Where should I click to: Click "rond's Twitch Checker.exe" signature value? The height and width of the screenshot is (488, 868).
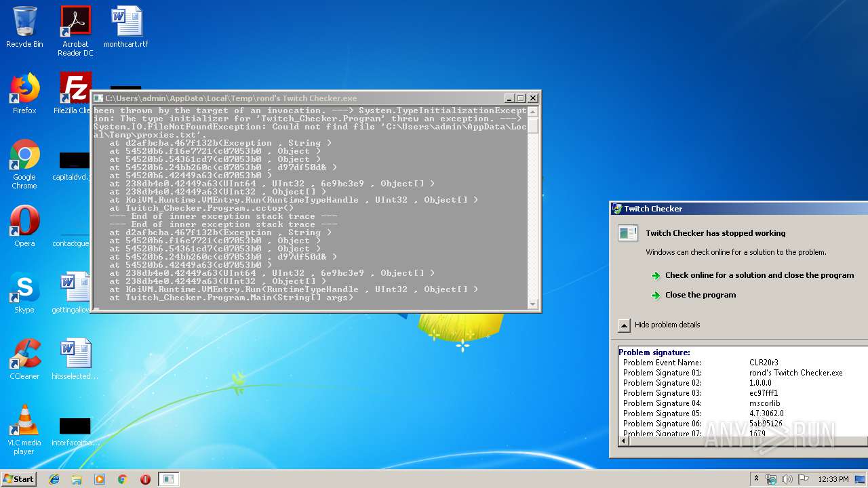796,373
